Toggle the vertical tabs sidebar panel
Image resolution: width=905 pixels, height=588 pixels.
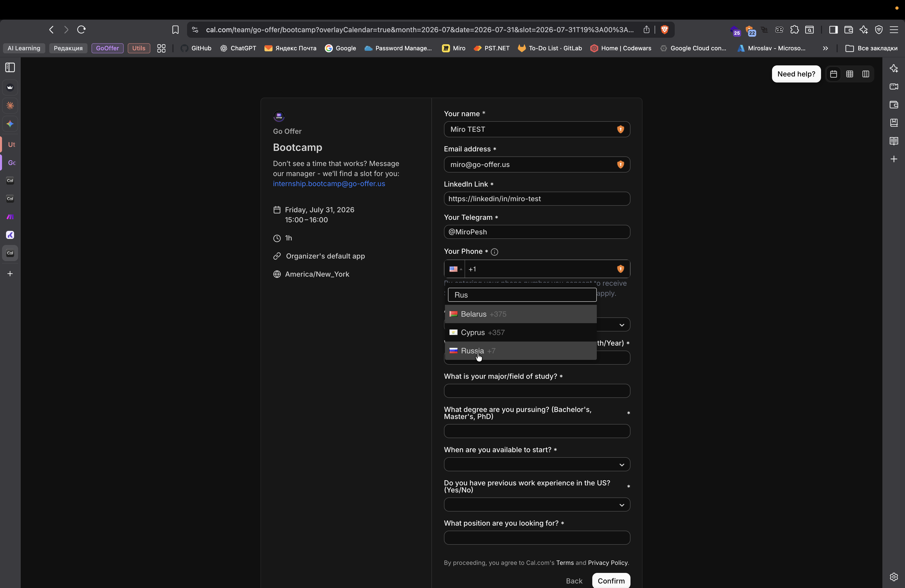10,68
